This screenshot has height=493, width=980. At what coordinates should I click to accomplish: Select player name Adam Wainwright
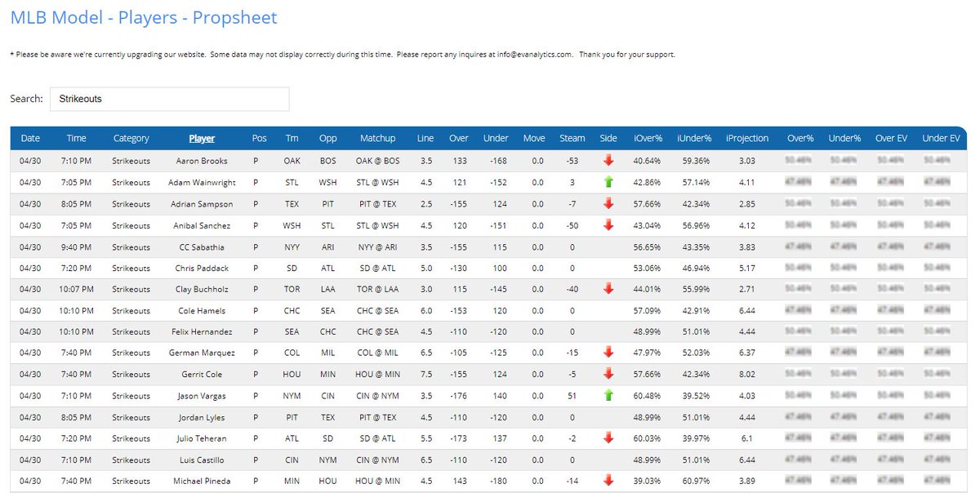click(x=202, y=182)
